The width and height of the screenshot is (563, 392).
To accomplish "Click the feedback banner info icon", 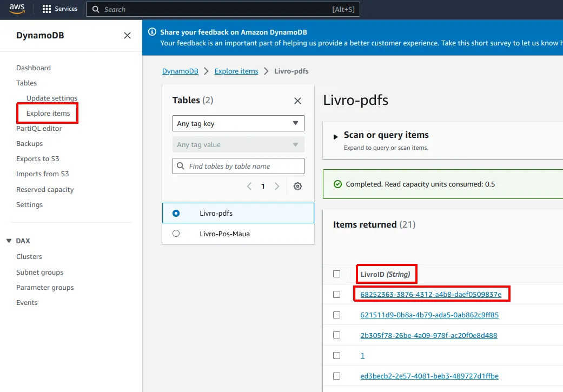I will [152, 31].
